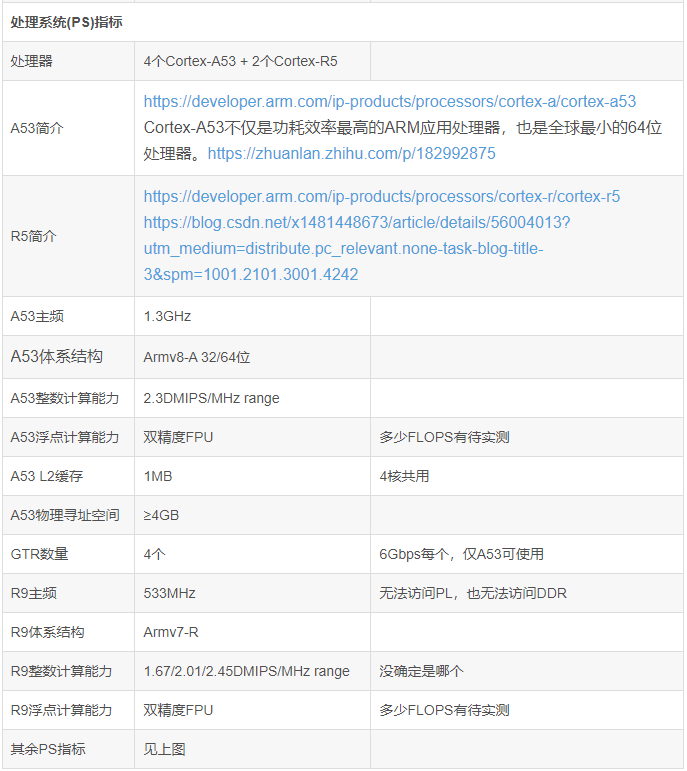This screenshot has height=771, width=687.
Task: Open the developer.arm.com cortex-a53 link
Action: (389, 101)
